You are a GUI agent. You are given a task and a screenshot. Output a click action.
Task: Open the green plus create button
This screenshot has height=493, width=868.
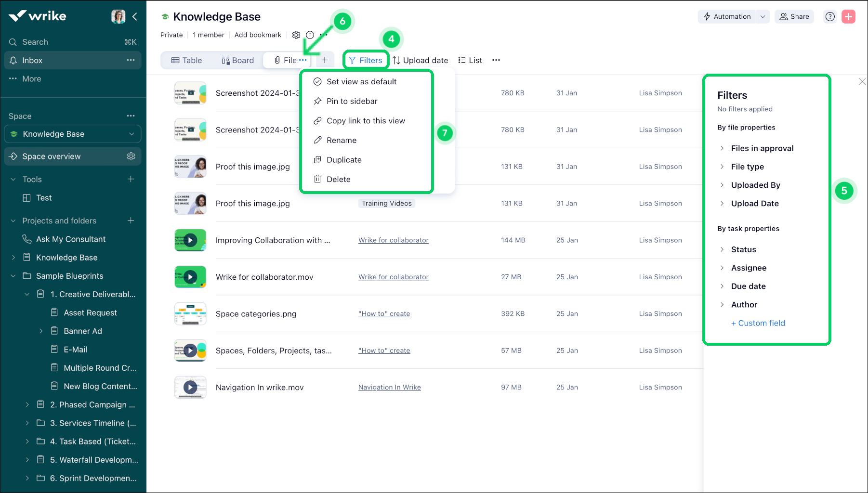tap(848, 16)
